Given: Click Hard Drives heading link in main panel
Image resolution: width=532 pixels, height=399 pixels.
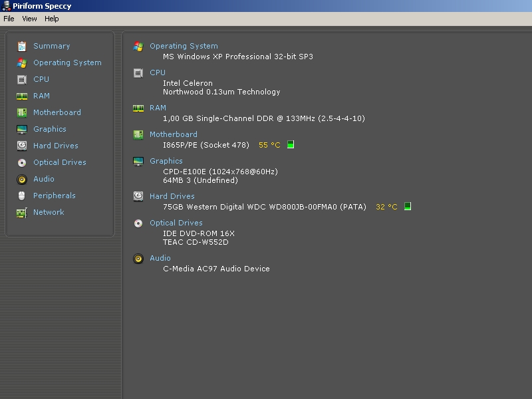Looking at the screenshot, I should coord(172,196).
